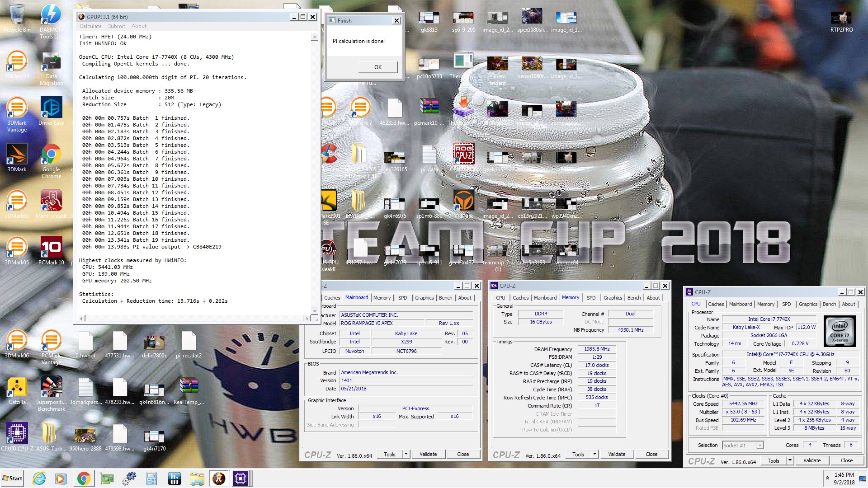Viewport: 868px width, 488px height.
Task: Open the Socket #1 selection dropdown
Action: click(743, 446)
